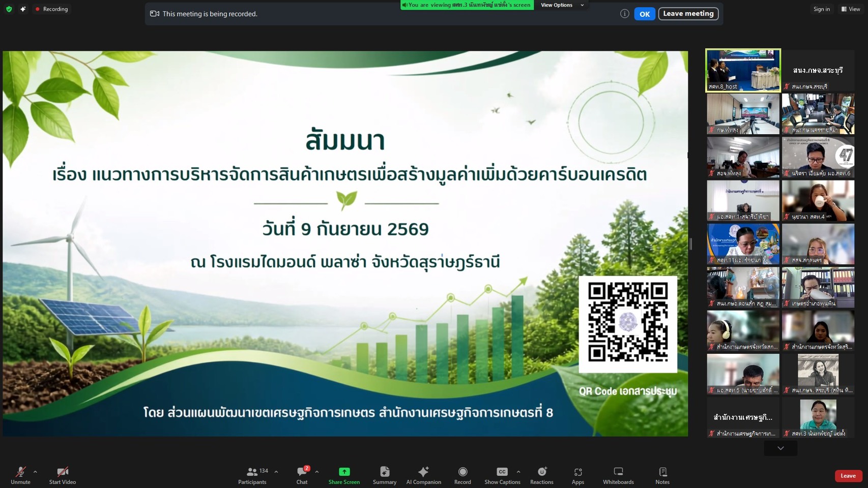Expand View Options dropdown
The image size is (868, 488).
pyautogui.click(x=562, y=5)
